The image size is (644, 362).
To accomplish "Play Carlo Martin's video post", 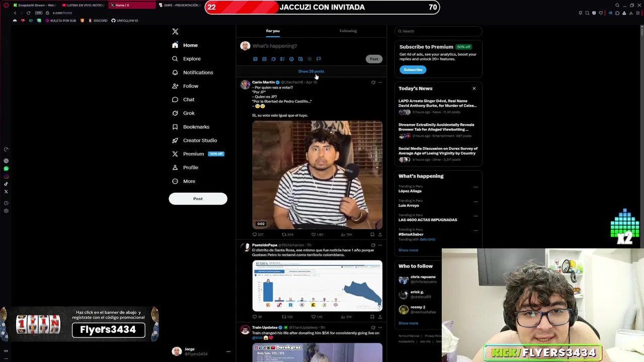I will click(317, 175).
